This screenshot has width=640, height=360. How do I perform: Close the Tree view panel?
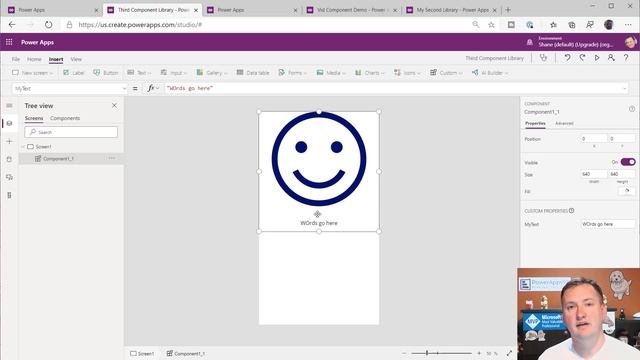pyautogui.click(x=114, y=106)
